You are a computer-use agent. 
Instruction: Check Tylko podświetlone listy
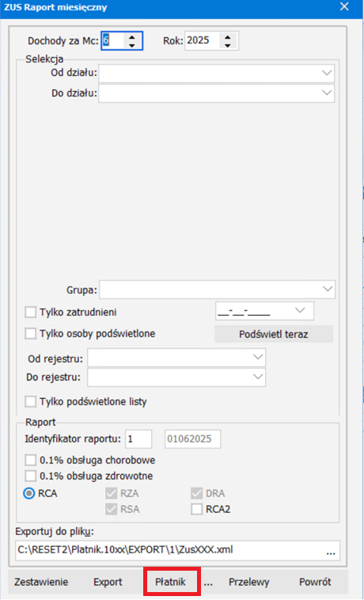pos(30,402)
